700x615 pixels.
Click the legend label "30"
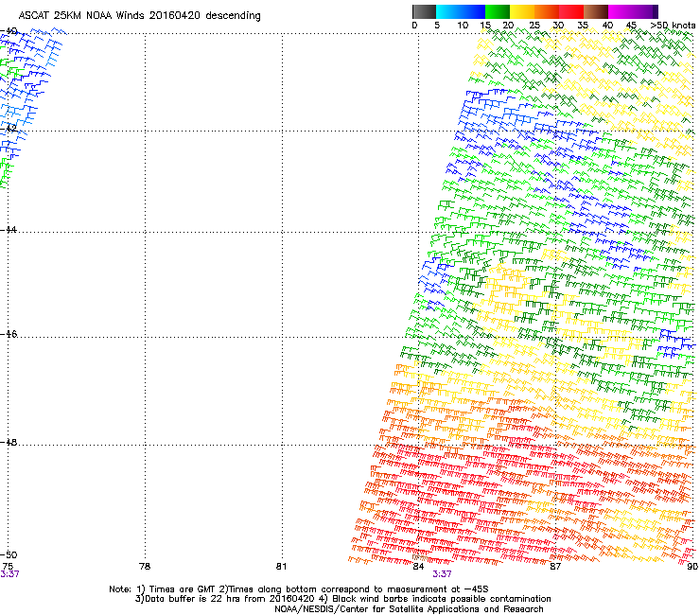(558, 26)
